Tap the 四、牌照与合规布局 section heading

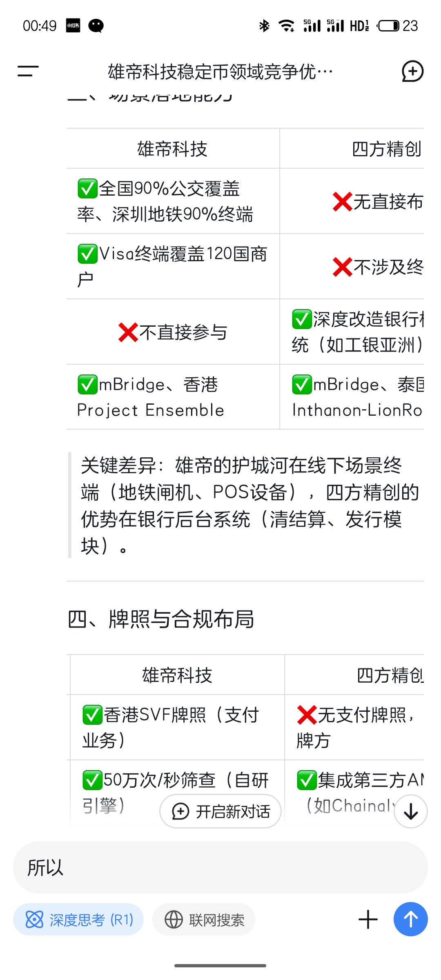(x=161, y=619)
